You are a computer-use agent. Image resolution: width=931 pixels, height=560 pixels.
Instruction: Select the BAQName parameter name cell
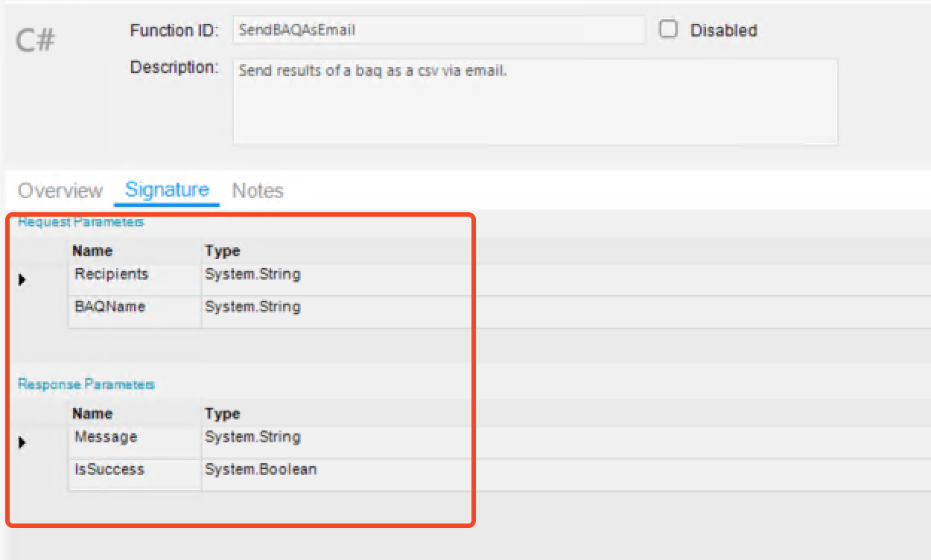[135, 311]
